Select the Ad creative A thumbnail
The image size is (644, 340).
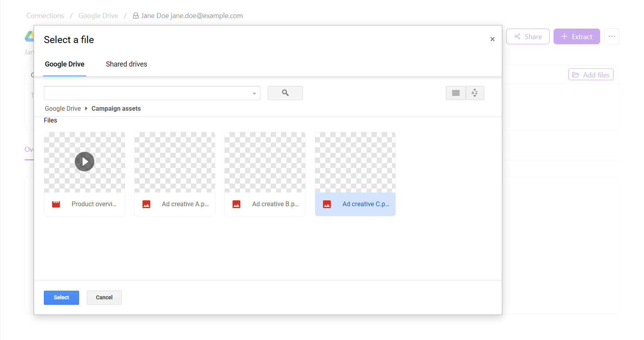tap(175, 162)
